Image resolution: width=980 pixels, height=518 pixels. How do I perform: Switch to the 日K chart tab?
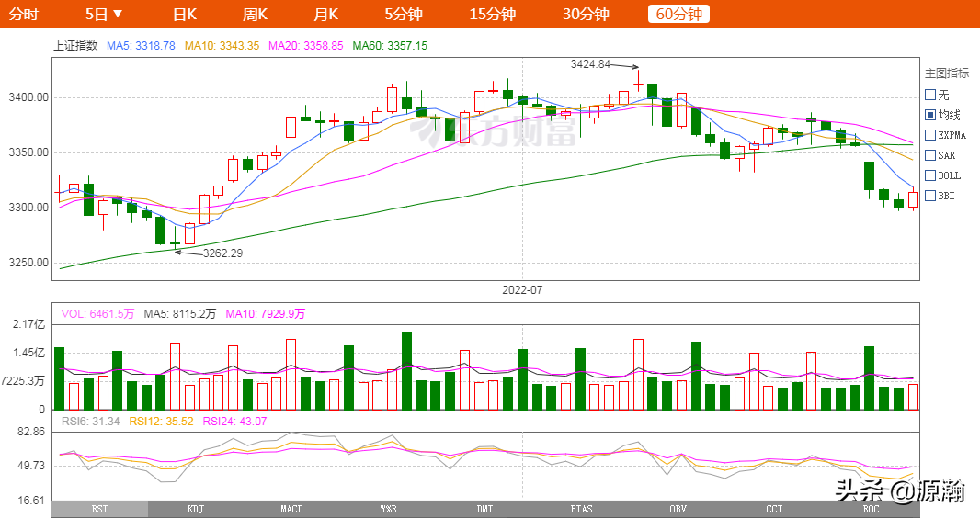185,14
